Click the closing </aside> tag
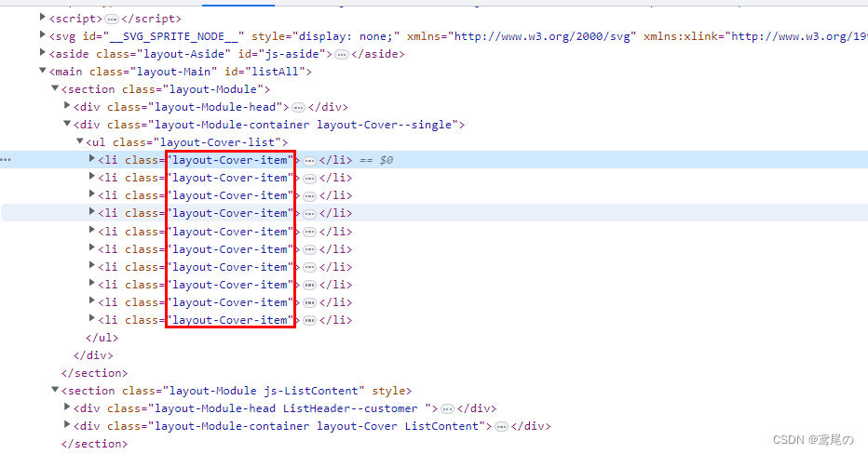868x454 pixels. (377, 54)
